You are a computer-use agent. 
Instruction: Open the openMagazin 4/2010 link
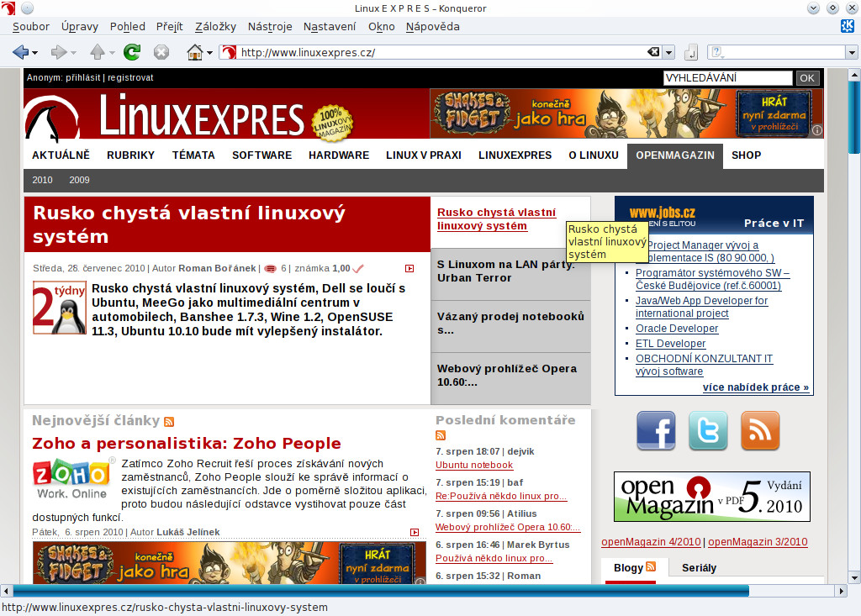pyautogui.click(x=651, y=542)
